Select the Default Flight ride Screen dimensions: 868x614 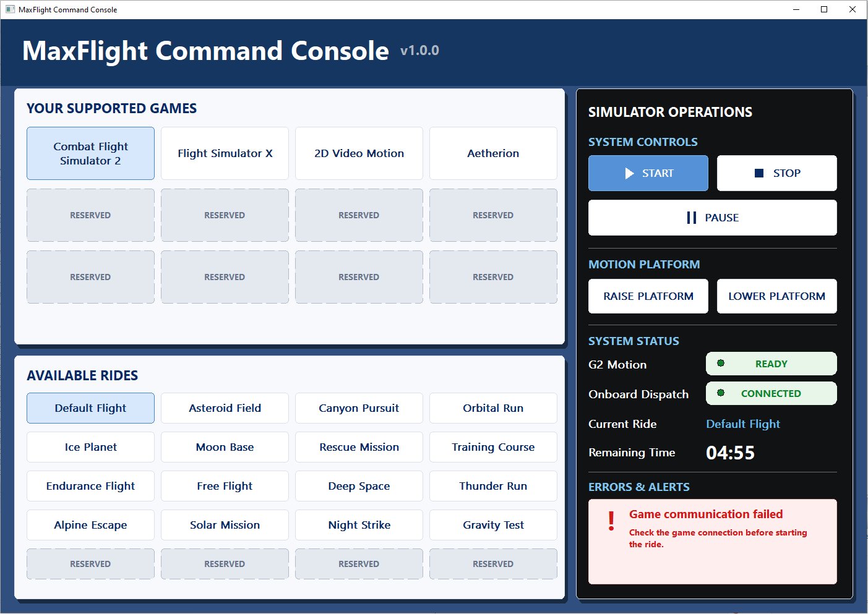(x=90, y=408)
